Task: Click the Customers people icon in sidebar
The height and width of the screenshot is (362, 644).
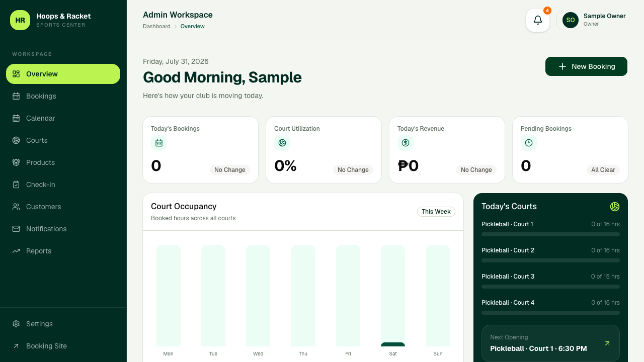Action: pyautogui.click(x=16, y=207)
